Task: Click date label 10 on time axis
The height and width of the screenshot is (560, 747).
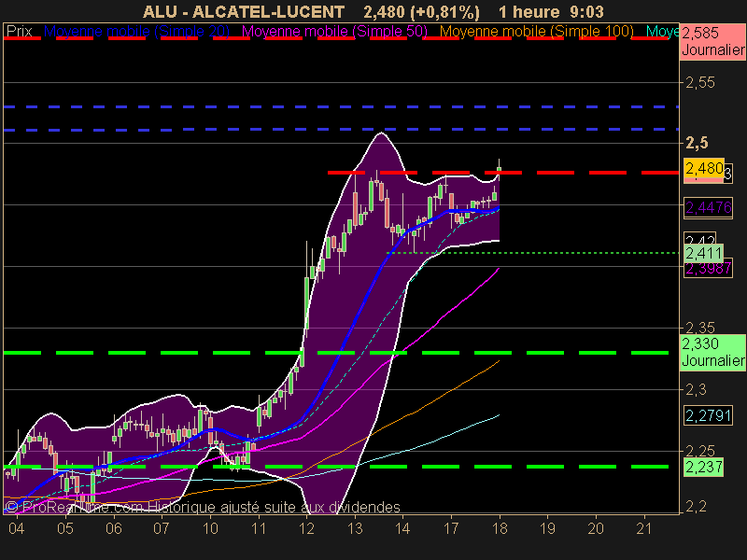Action: pos(210,528)
